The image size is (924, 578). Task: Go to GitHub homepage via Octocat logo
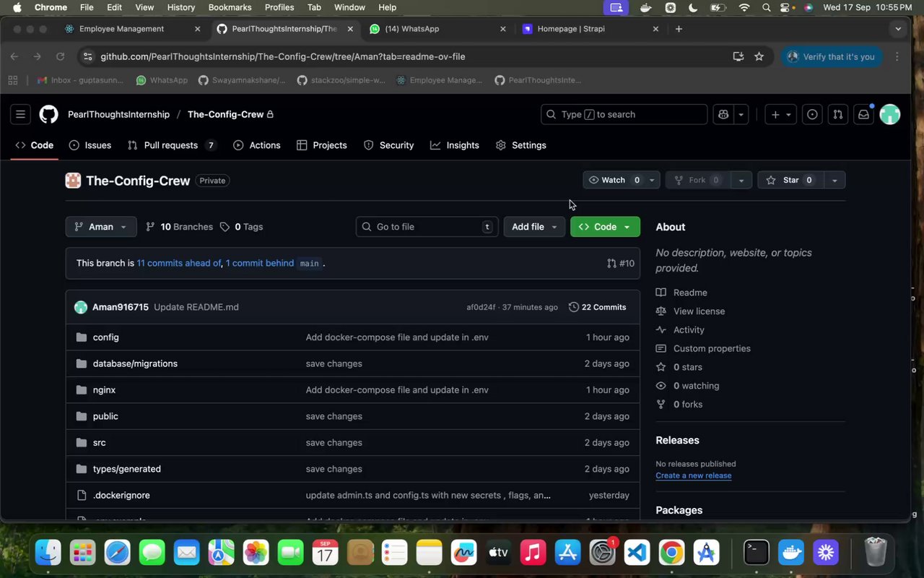click(48, 114)
